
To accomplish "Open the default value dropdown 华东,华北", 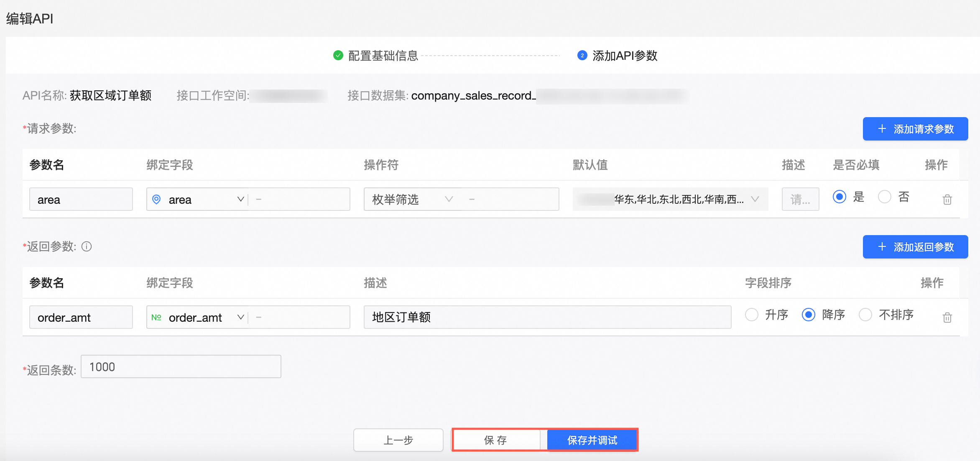I will click(755, 199).
